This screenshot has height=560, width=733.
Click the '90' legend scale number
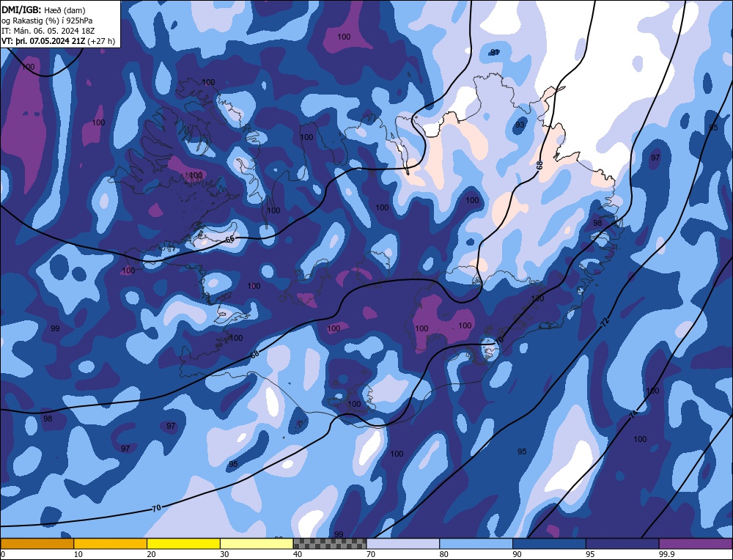(x=517, y=554)
